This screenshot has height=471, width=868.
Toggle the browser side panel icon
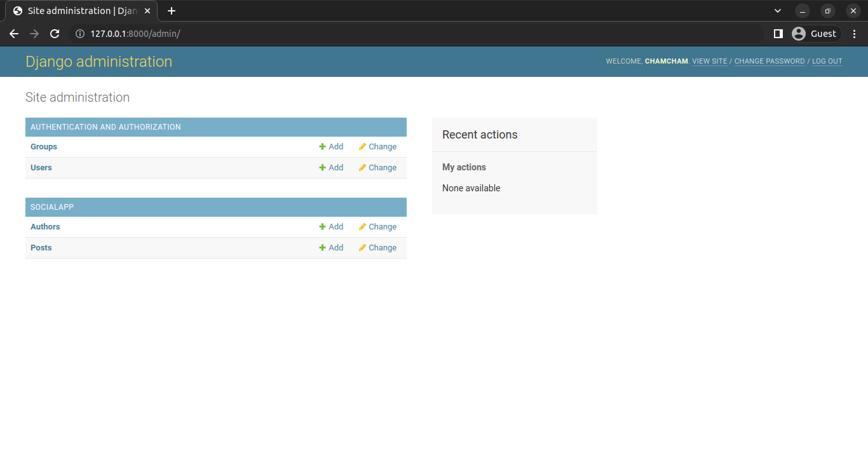pyautogui.click(x=778, y=34)
